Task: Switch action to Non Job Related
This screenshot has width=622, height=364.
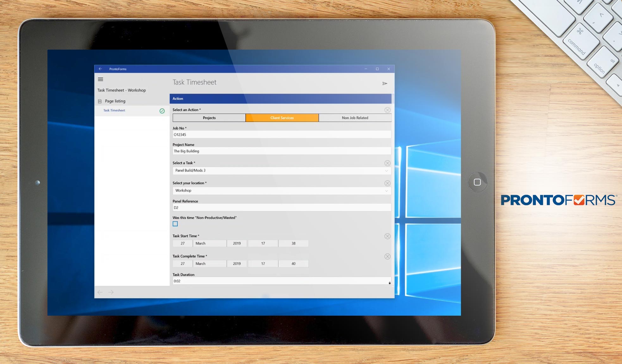Action: pos(355,118)
